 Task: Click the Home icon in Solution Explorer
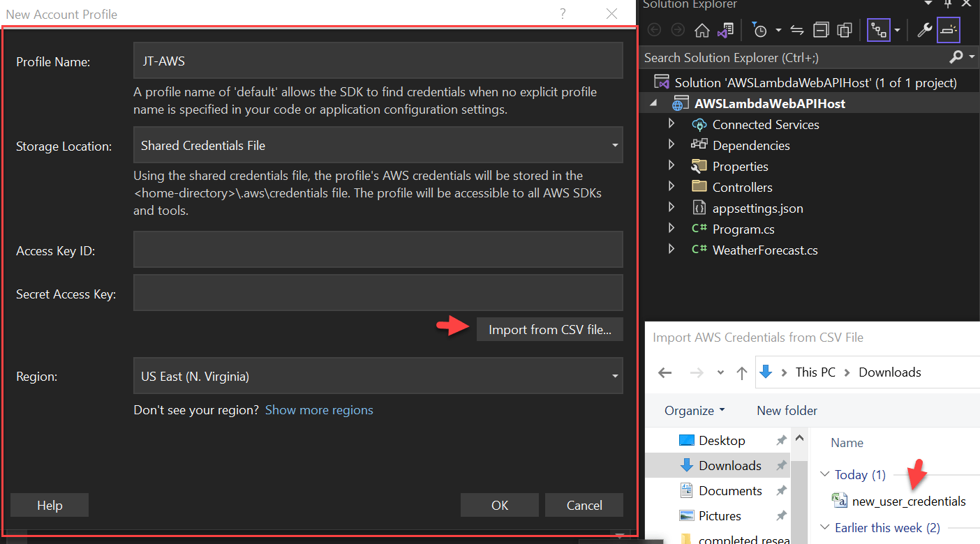(703, 30)
